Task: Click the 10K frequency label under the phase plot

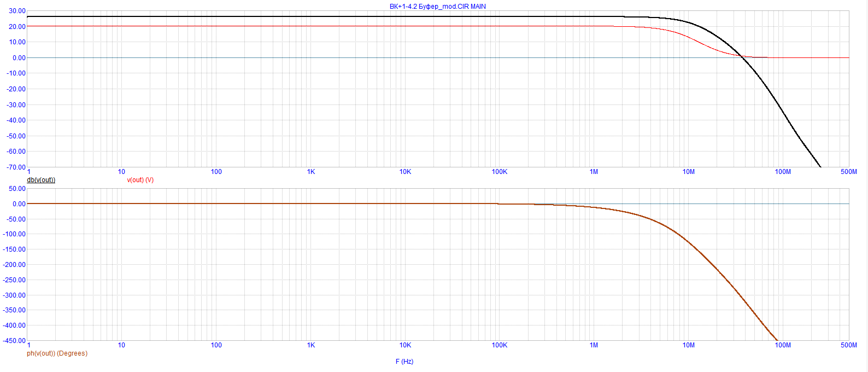Action: tap(405, 345)
